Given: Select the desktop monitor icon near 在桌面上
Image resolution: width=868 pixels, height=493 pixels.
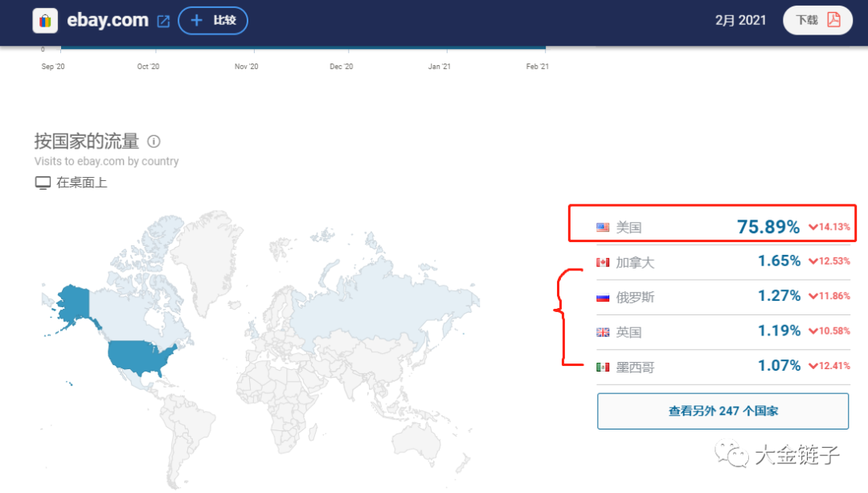Looking at the screenshot, I should [42, 182].
